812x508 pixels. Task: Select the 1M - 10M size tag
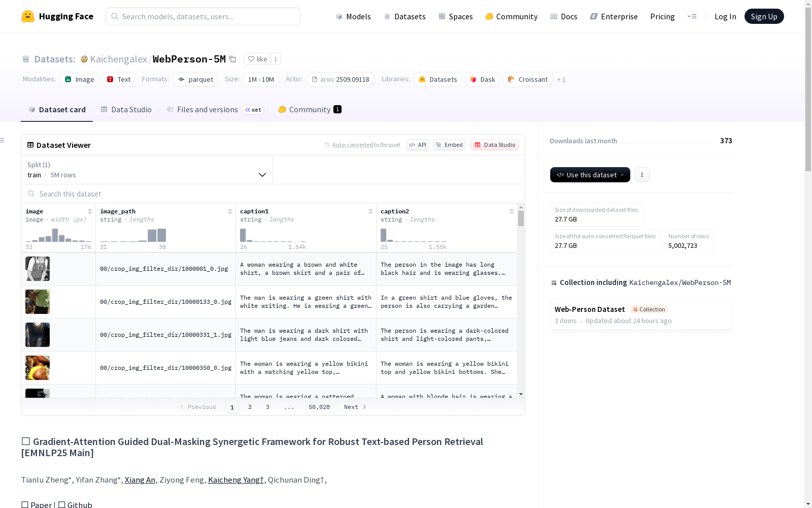pyautogui.click(x=261, y=79)
